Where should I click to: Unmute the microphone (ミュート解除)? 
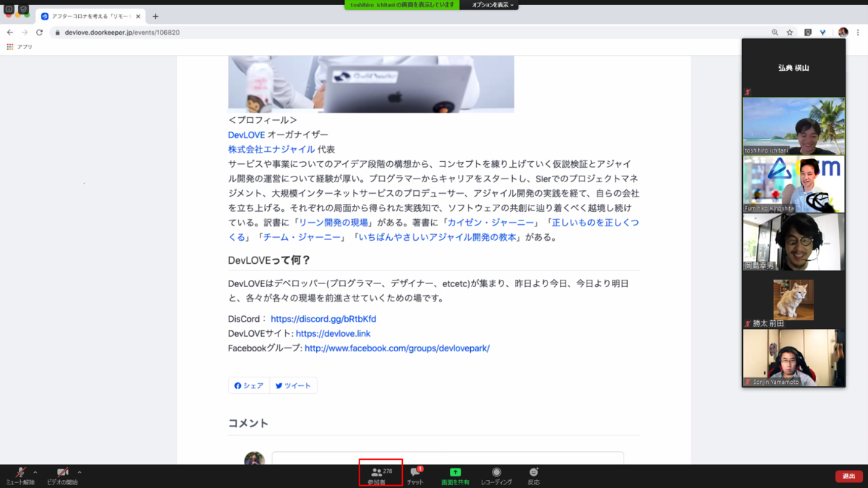tap(20, 476)
